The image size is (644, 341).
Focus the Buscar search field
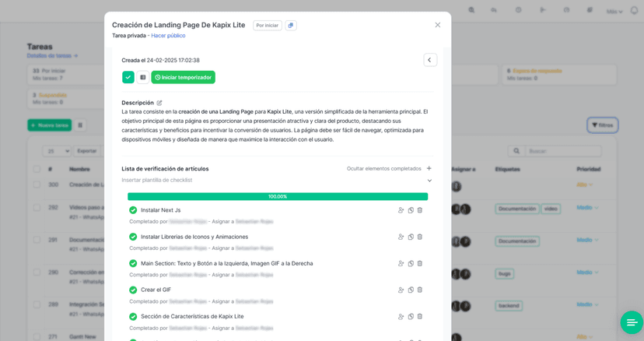coord(562,151)
